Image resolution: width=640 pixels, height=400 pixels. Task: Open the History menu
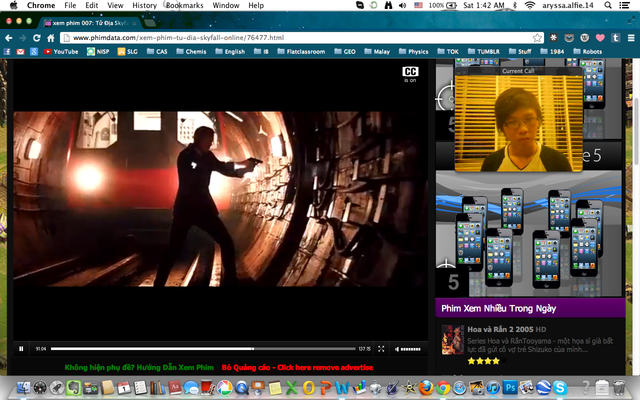click(144, 5)
